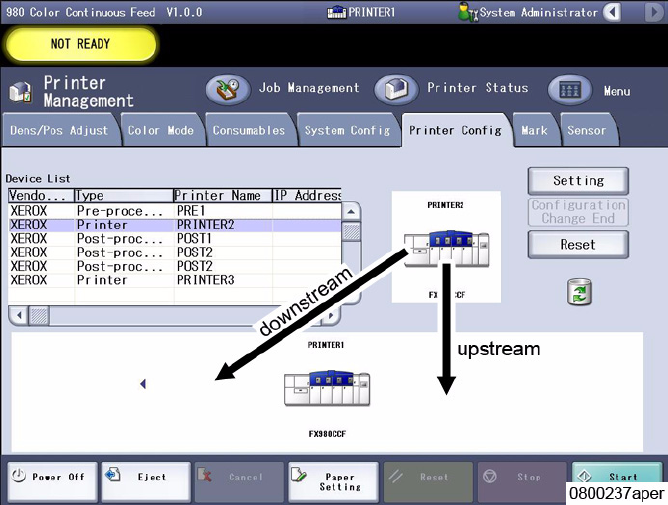Open the Menu icon button
Viewport: 668px width, 505px height.
570,89
